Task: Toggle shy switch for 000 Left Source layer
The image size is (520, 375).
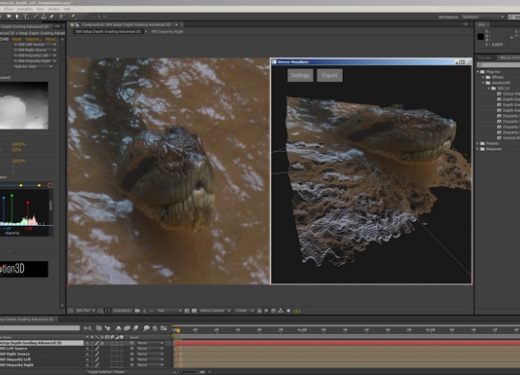Action: pos(88,349)
